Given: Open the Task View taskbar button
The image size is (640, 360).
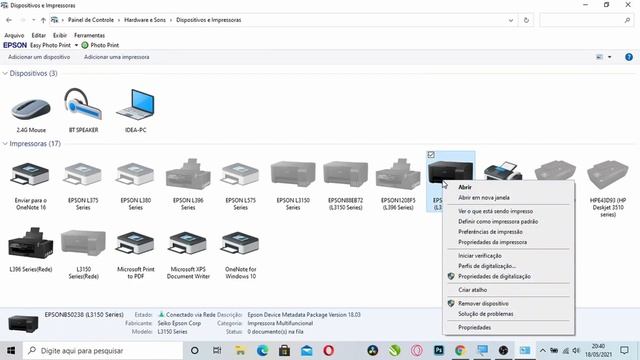Looking at the screenshot, I should click(217, 350).
